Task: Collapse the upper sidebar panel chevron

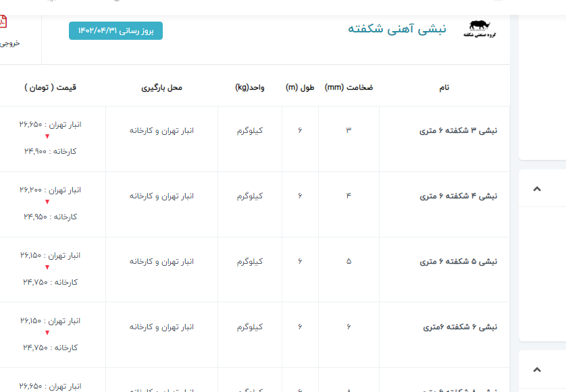Action: [x=537, y=189]
